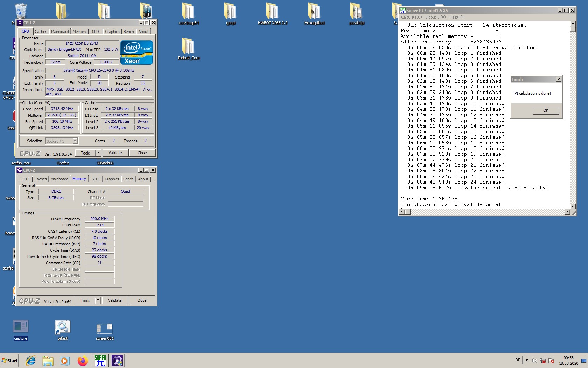This screenshot has height=368, width=588.
Task: Open Windows Explorer from the taskbar
Action: pos(48,361)
